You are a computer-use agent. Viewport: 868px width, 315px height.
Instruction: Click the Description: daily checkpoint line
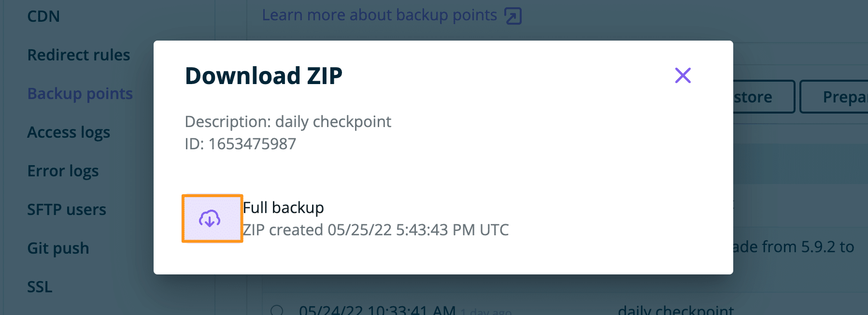pos(288,122)
